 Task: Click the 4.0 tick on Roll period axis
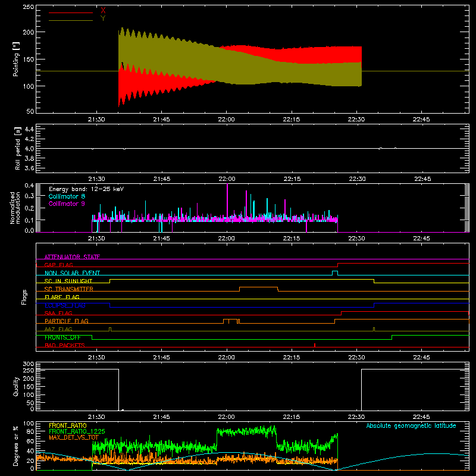coord(29,149)
